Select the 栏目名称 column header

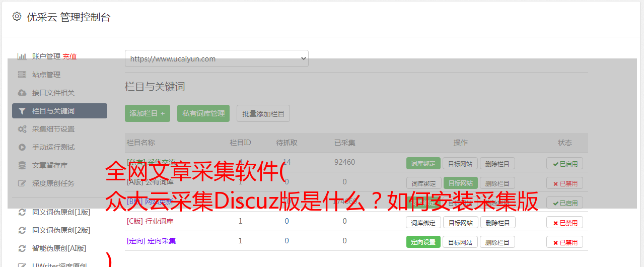point(141,143)
